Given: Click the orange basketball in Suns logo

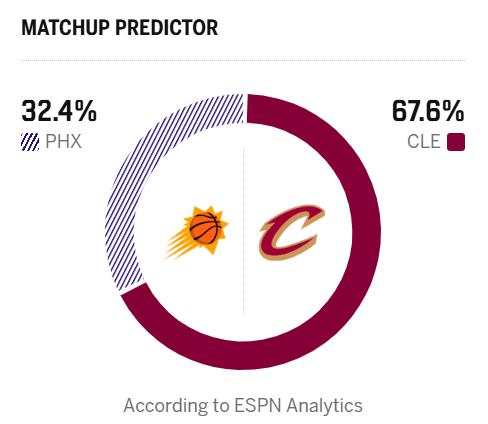Looking at the screenshot, I should click(204, 228).
